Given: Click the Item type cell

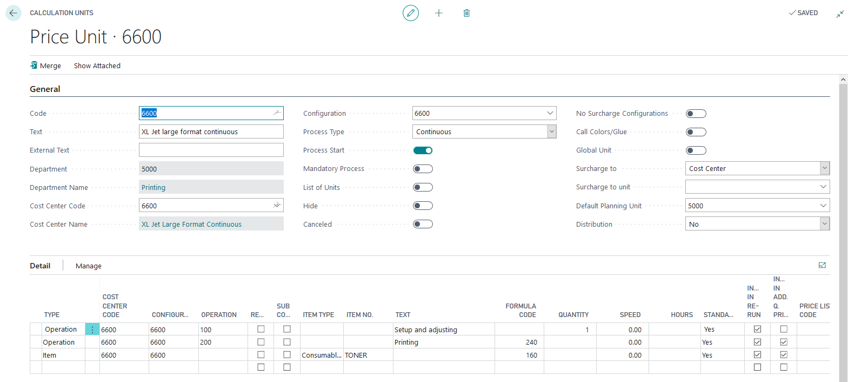Looking at the screenshot, I should pyautogui.click(x=63, y=355).
